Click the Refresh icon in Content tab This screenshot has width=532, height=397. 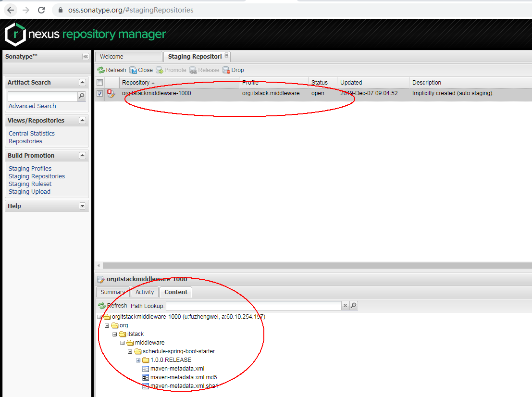tap(102, 306)
